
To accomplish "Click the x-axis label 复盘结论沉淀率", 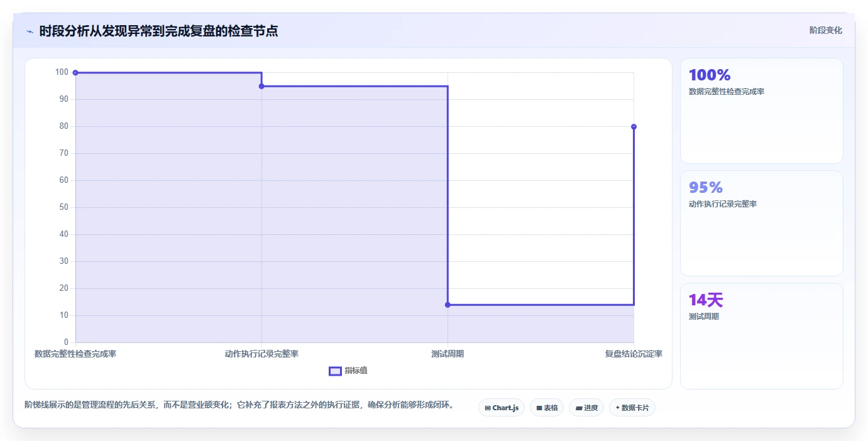I will click(x=634, y=354).
